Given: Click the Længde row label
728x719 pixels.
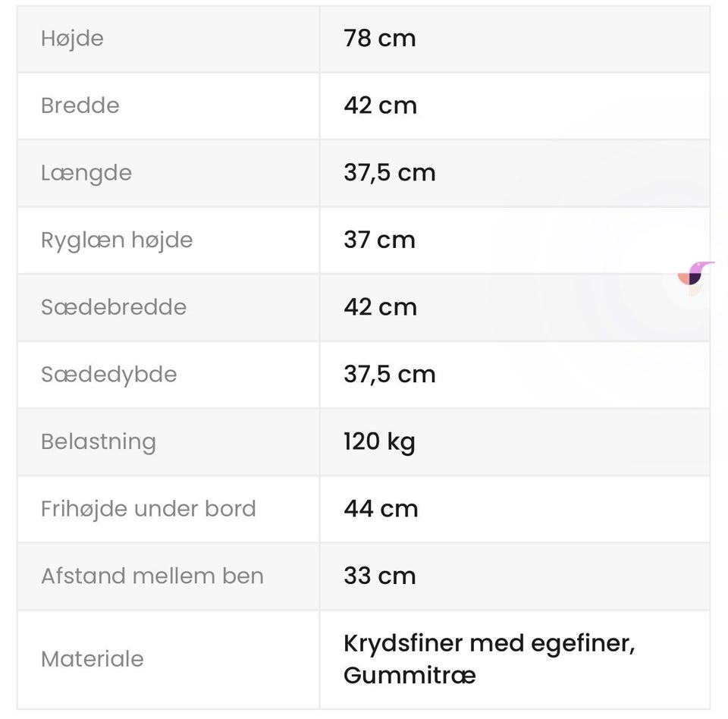Looking at the screenshot, I should (86, 173).
